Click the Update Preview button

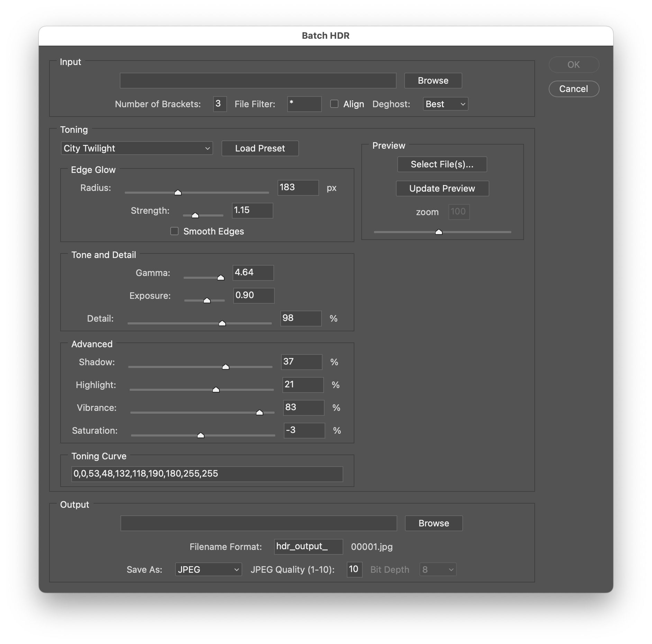442,188
